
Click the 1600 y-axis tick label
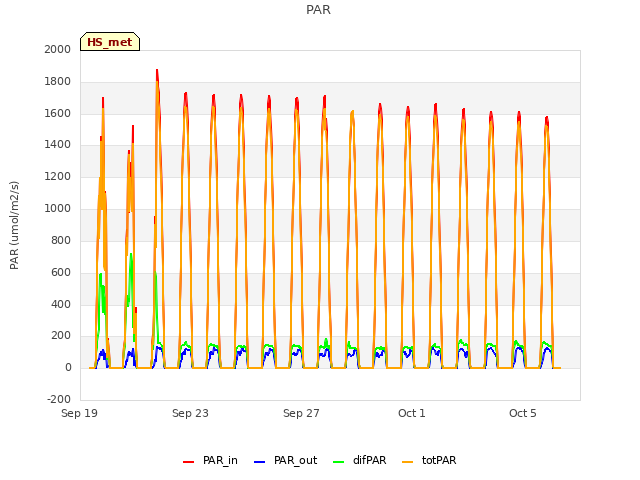58,113
